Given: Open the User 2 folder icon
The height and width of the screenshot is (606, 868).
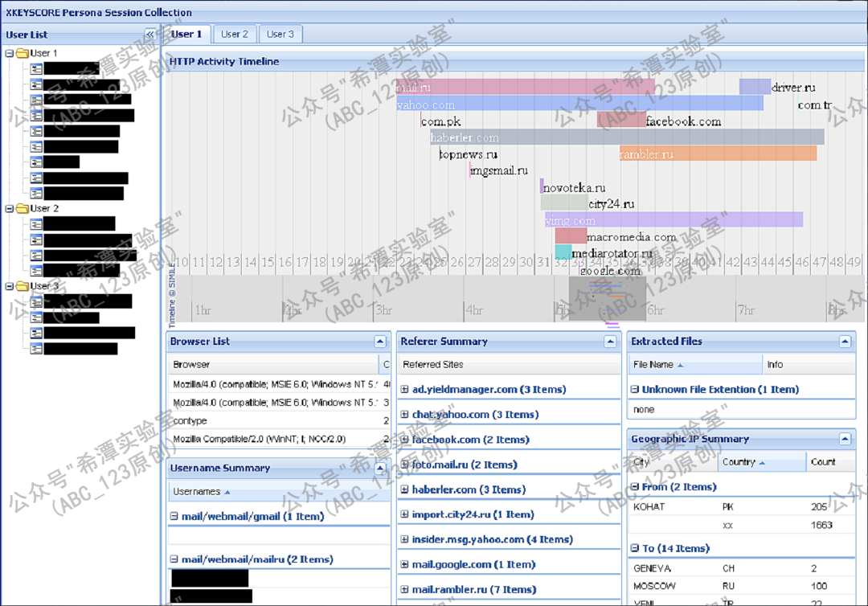Looking at the screenshot, I should [23, 209].
